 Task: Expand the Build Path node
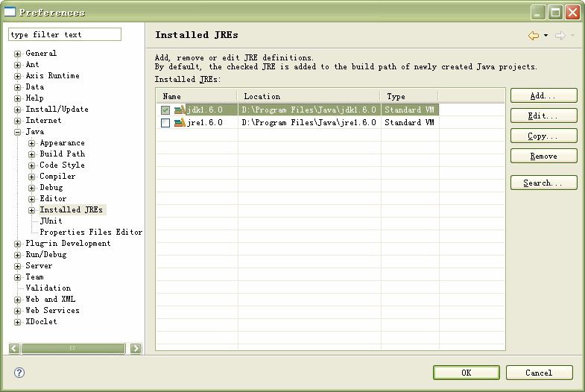tap(32, 154)
